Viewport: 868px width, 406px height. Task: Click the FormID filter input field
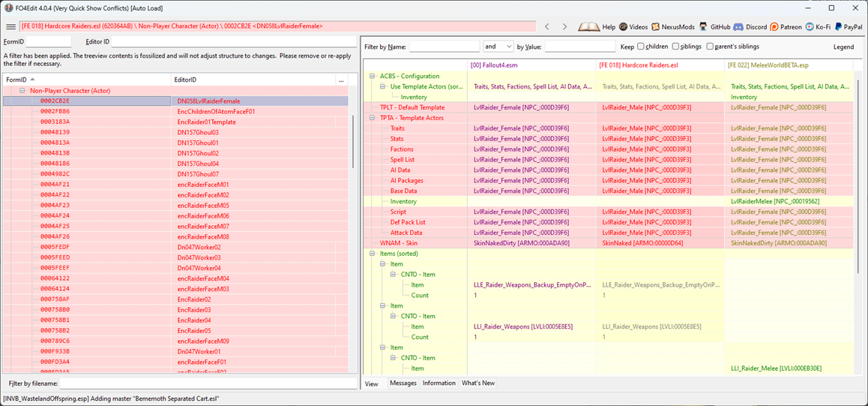click(x=49, y=41)
